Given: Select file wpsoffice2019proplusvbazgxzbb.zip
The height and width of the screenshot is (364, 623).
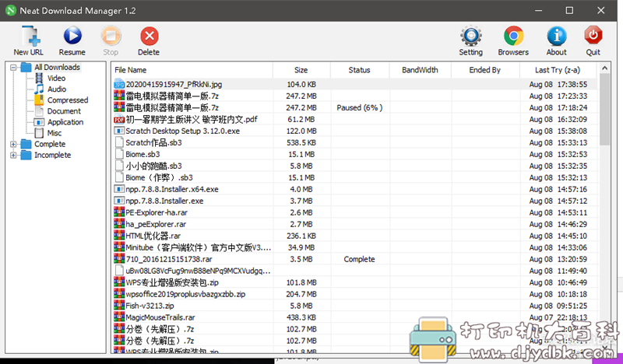Looking at the screenshot, I should [x=185, y=294].
